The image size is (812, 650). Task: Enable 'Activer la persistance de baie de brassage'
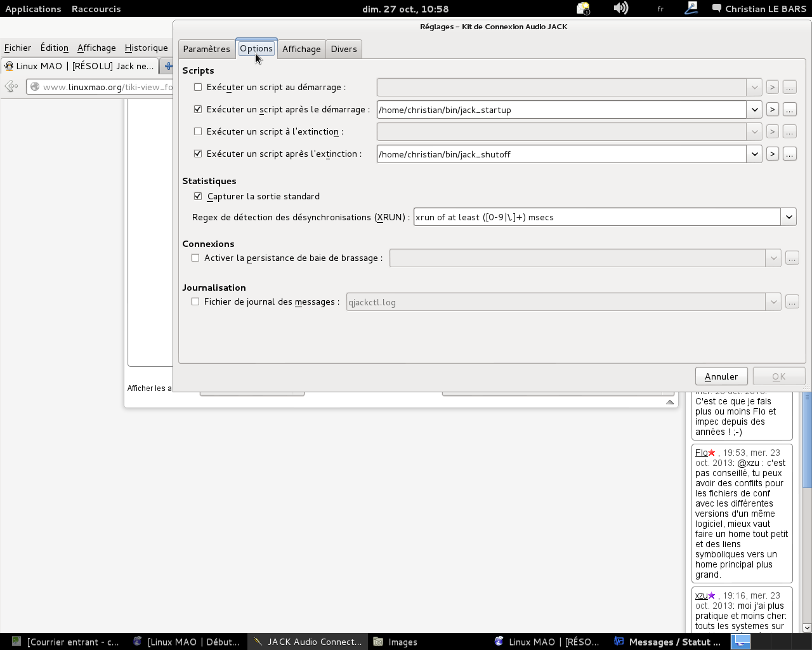(x=195, y=258)
